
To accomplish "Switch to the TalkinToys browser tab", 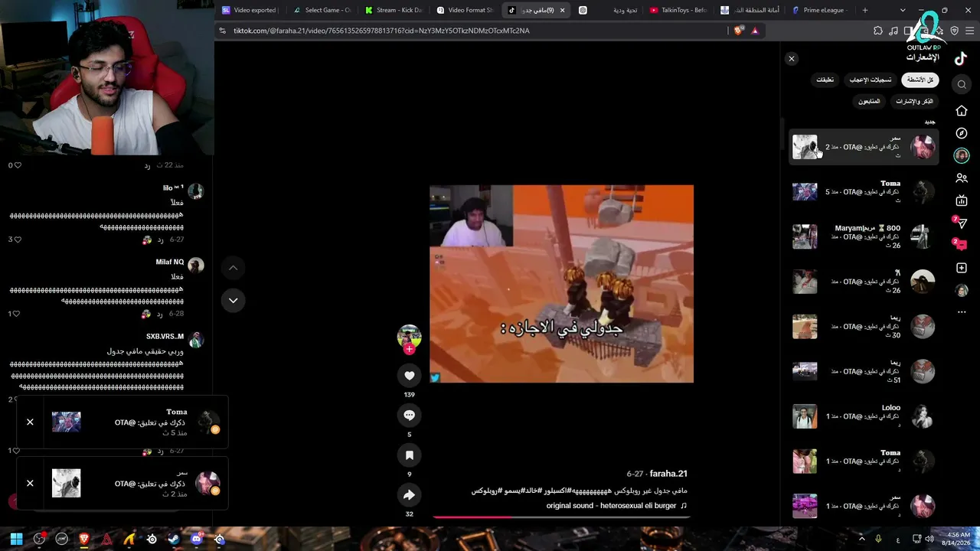I will (x=678, y=10).
